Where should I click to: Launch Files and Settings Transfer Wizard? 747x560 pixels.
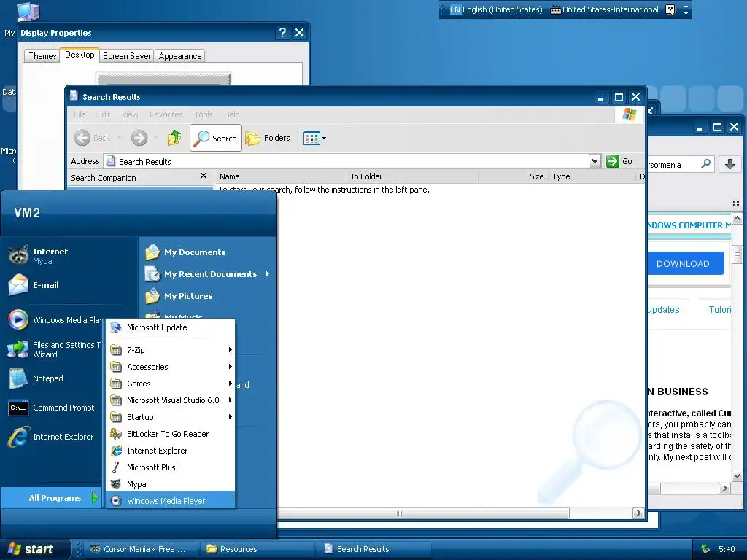coord(55,349)
